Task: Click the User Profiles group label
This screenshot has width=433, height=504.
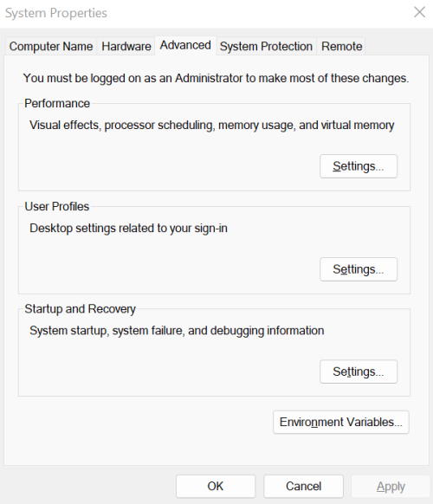Action: pos(57,206)
